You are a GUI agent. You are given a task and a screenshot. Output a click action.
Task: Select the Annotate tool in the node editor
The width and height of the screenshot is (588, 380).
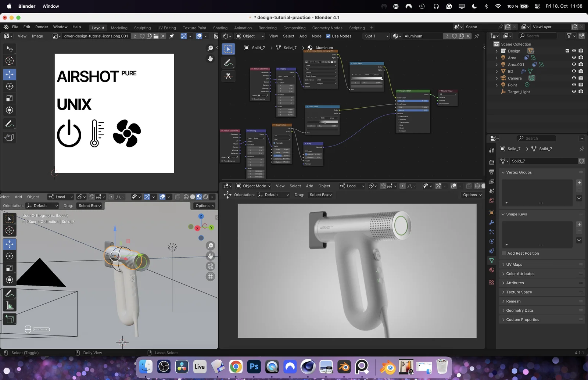tap(228, 63)
